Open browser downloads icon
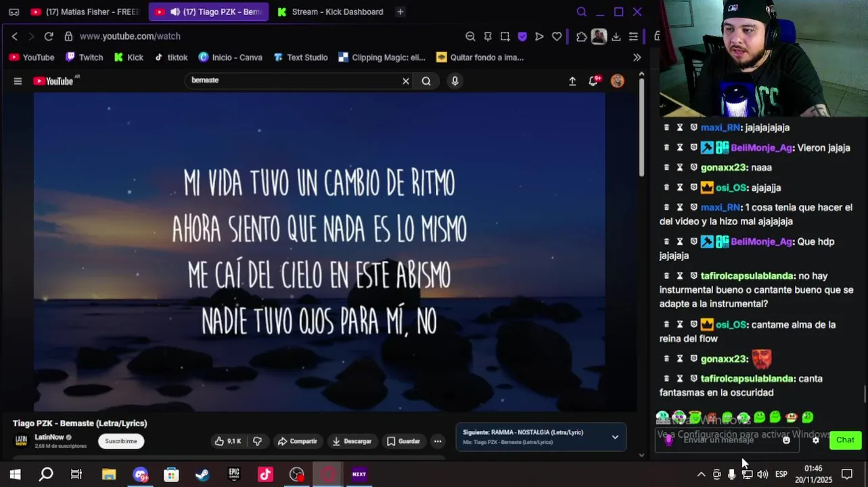Image resolution: width=868 pixels, height=487 pixels. (x=616, y=37)
